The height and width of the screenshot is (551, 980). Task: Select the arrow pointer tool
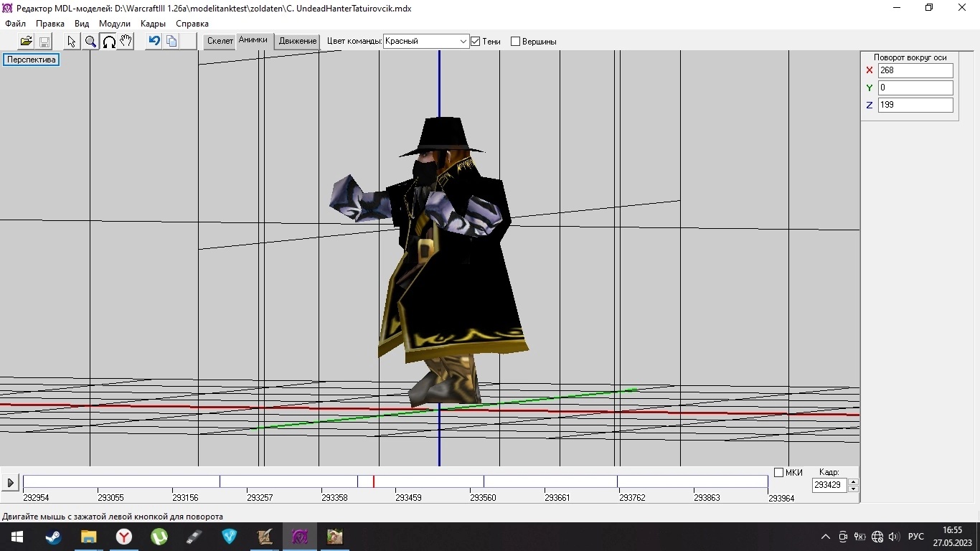(72, 42)
